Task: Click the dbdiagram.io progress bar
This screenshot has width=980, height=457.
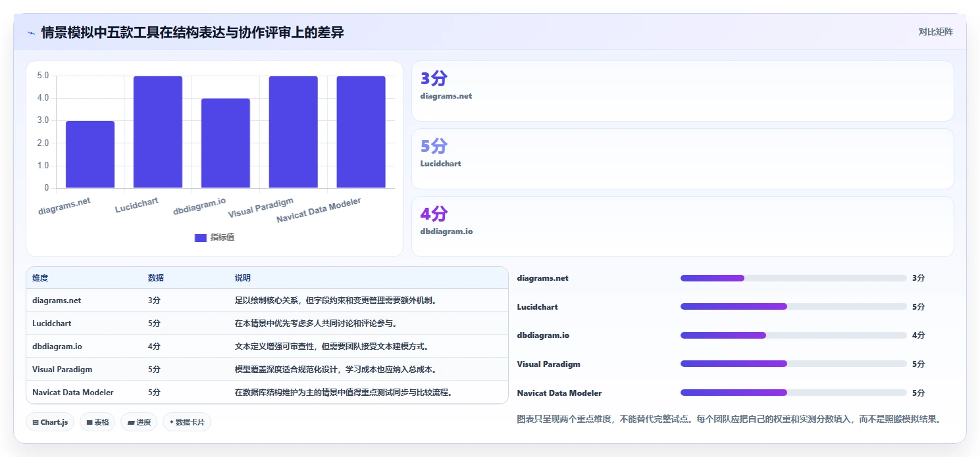Action: pyautogui.click(x=793, y=335)
